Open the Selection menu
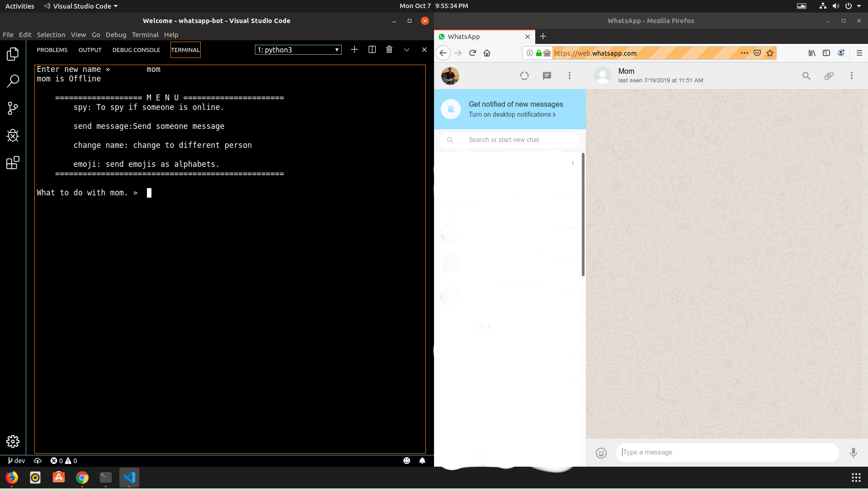868x492 pixels. tap(51, 35)
